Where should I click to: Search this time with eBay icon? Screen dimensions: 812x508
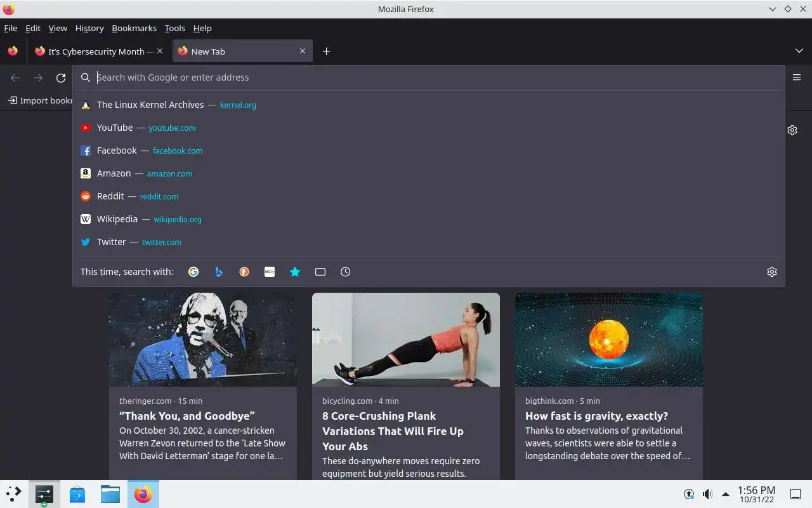(x=270, y=272)
